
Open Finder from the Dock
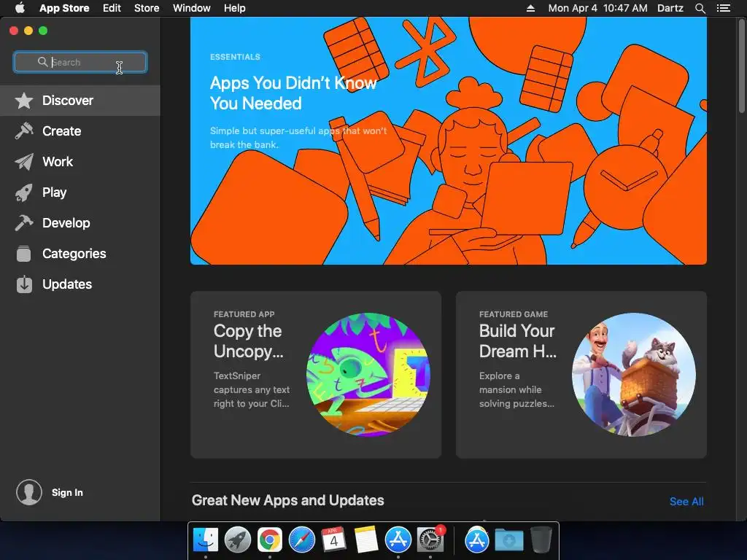[206, 540]
